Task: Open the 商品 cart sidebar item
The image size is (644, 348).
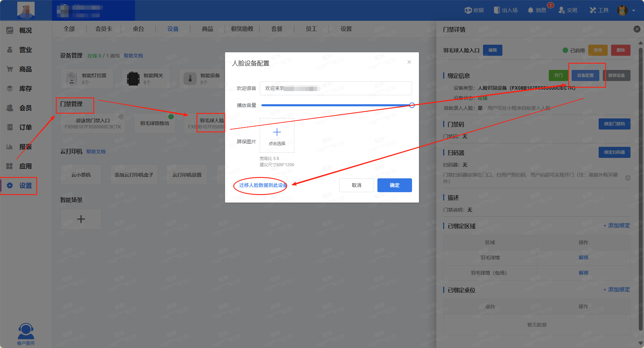Action: pos(19,69)
